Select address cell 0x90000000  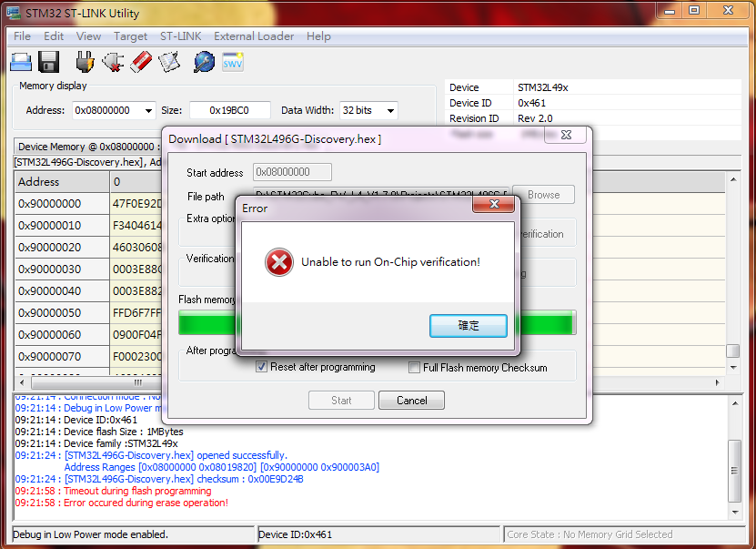tap(62, 204)
